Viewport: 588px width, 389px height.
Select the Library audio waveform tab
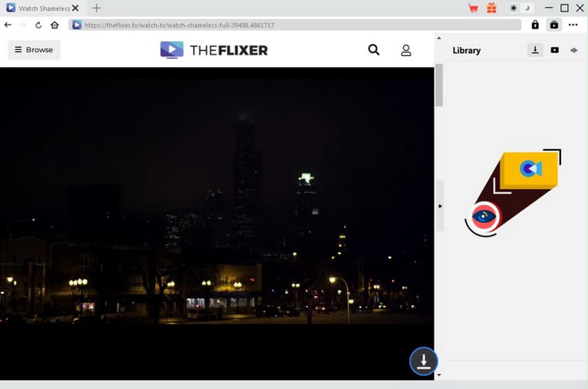click(573, 50)
